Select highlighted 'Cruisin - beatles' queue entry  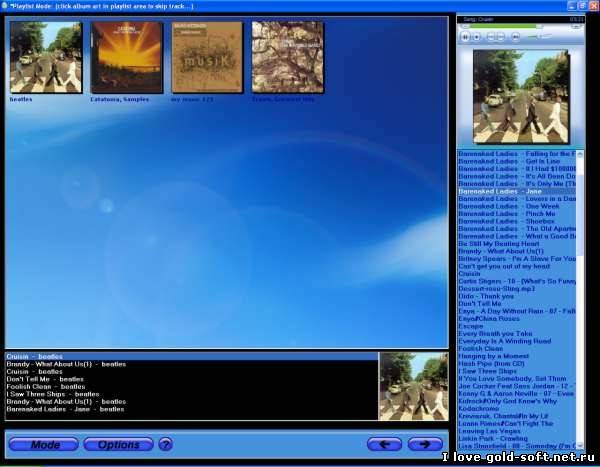[191, 356]
